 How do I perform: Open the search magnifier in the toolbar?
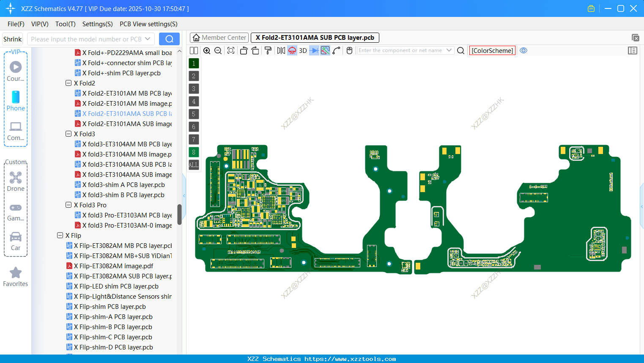(460, 50)
